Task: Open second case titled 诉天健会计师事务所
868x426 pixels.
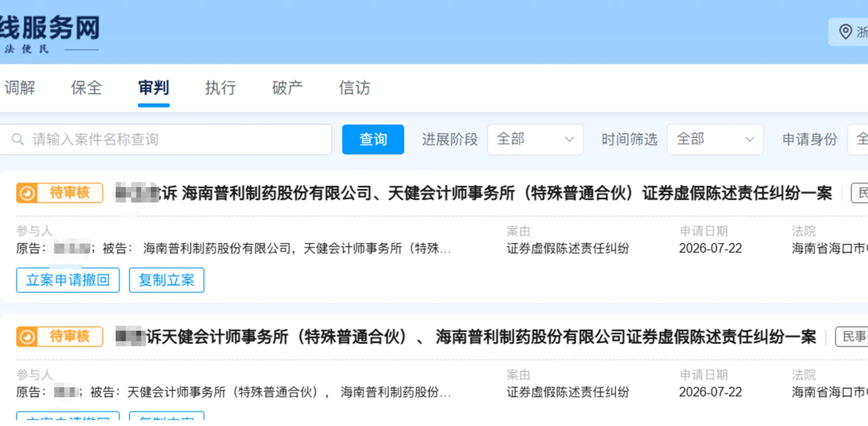Action: (465, 337)
